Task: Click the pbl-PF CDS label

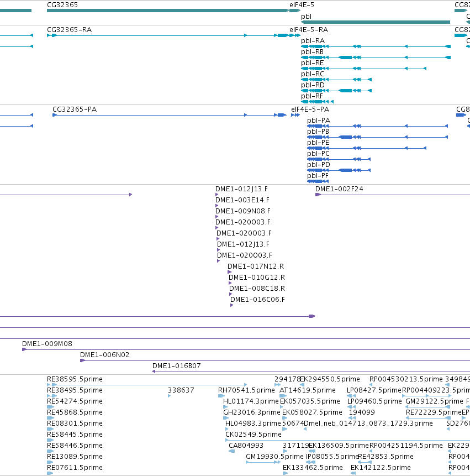Action: [x=318, y=176]
